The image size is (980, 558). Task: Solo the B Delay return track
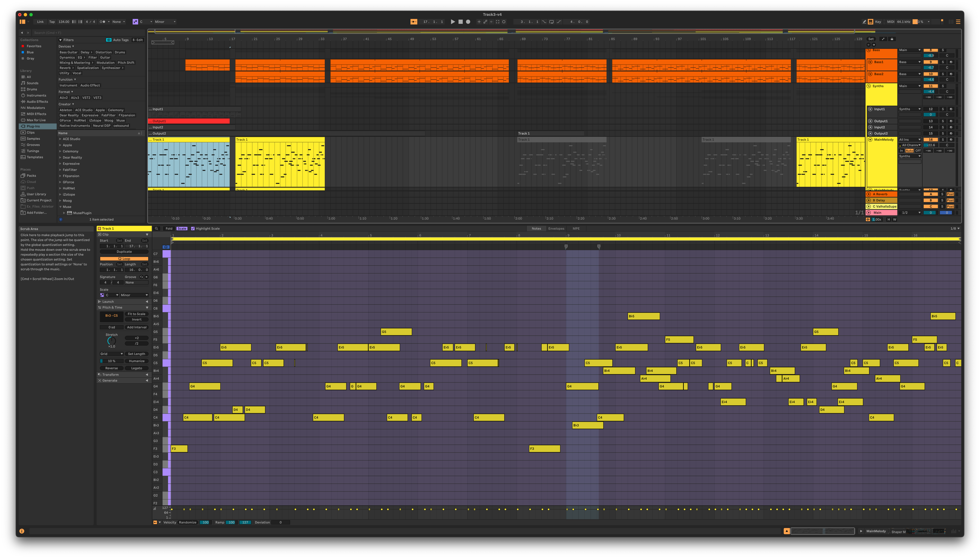click(942, 200)
